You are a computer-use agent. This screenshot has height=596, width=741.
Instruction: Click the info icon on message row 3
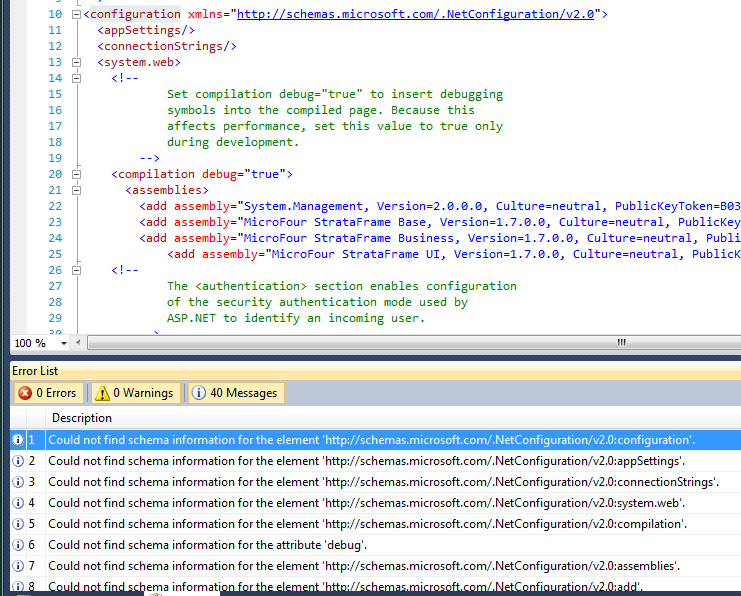click(x=17, y=482)
